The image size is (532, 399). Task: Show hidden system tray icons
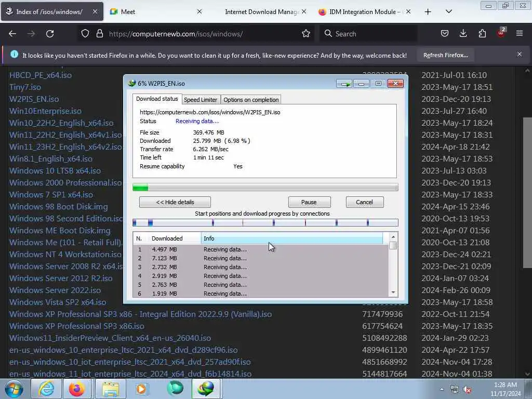[442, 390]
